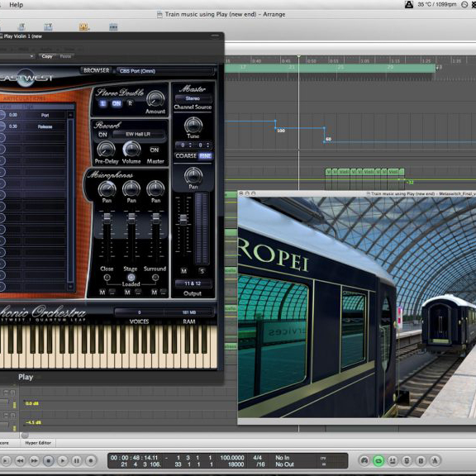
Task: Click the Surround microphone Pan knob
Action: (155, 188)
